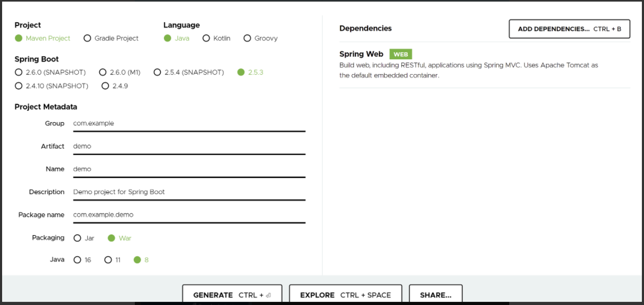
Task: Click the Generate project button
Action: pos(232,295)
